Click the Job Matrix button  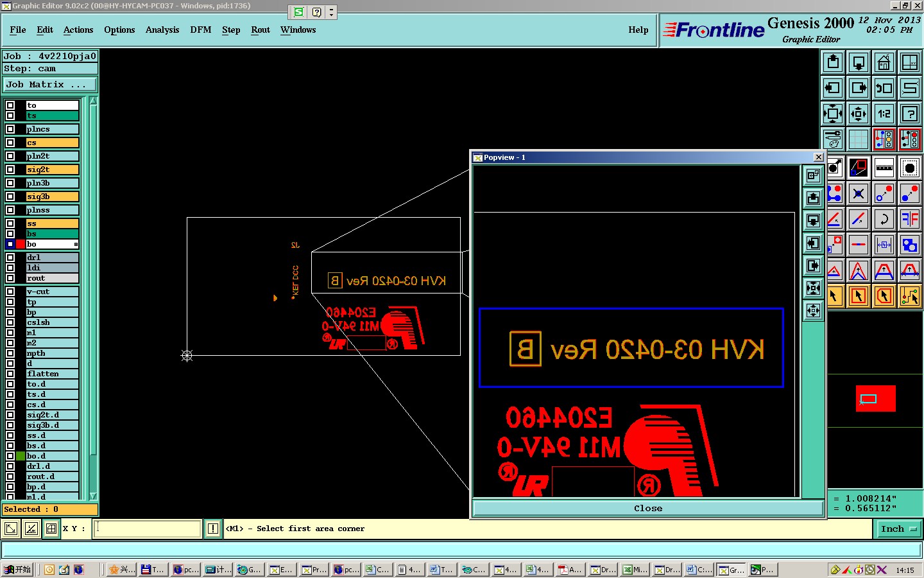[x=50, y=84]
